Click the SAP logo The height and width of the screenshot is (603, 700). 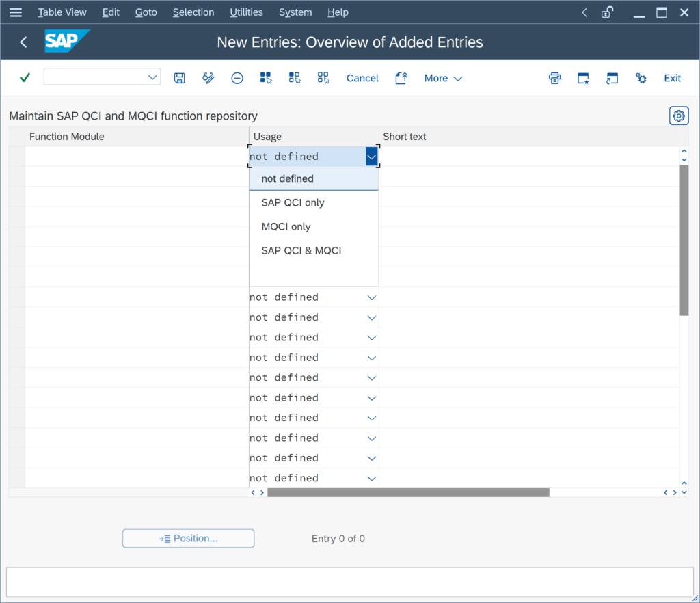click(67, 41)
